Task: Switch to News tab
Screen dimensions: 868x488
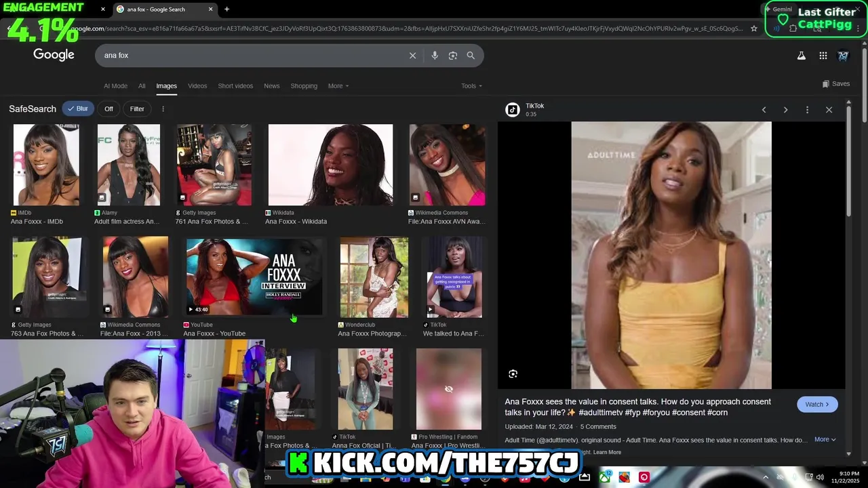Action: coord(272,86)
